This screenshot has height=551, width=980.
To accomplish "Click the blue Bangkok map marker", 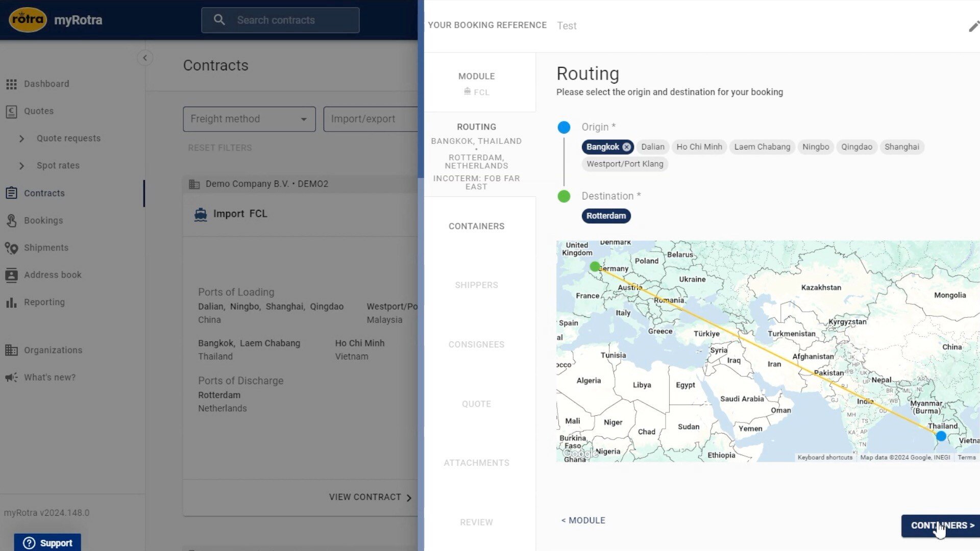I will tap(941, 436).
